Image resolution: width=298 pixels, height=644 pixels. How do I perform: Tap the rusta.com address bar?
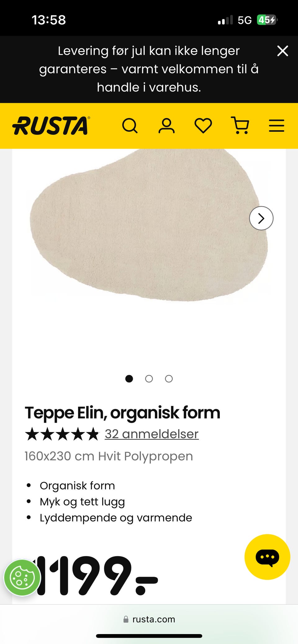149,619
